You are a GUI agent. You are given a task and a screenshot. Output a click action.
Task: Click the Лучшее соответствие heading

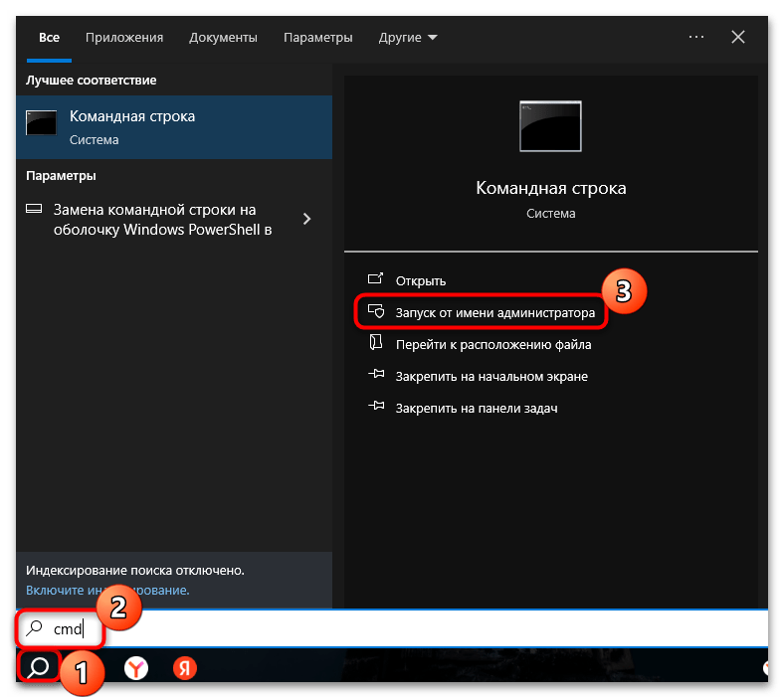coord(91,81)
